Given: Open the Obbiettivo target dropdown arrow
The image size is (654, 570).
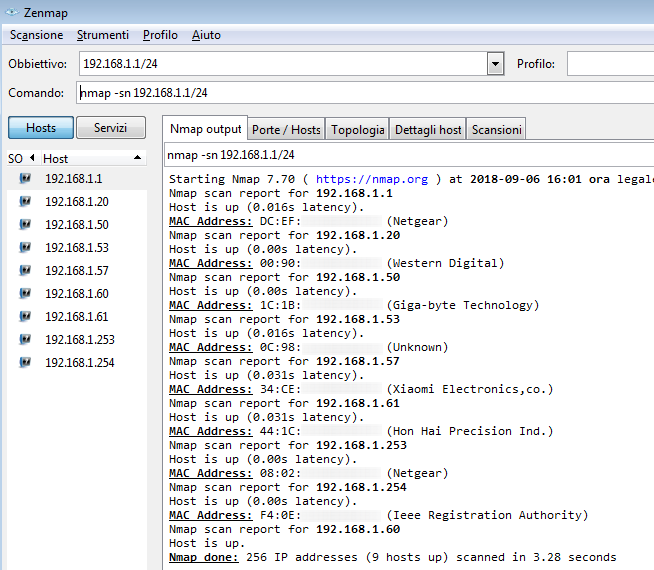Looking at the screenshot, I should pos(495,64).
